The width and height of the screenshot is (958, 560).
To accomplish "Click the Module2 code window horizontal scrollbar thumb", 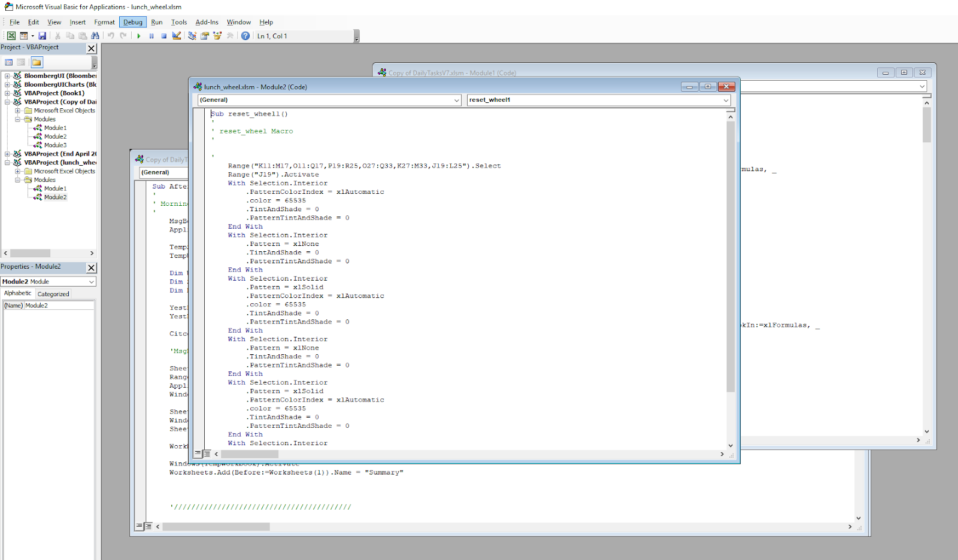I will pos(250,454).
